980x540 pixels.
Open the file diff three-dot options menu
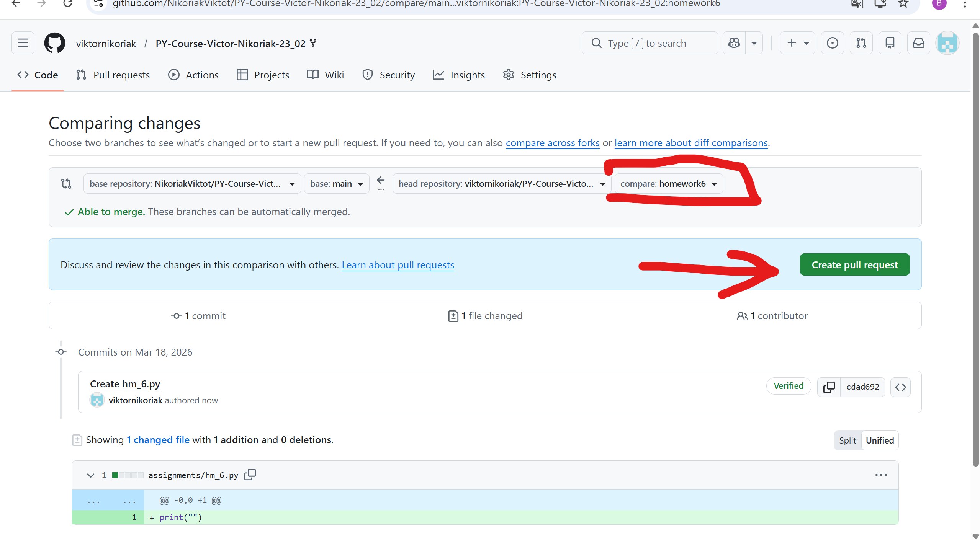(881, 475)
